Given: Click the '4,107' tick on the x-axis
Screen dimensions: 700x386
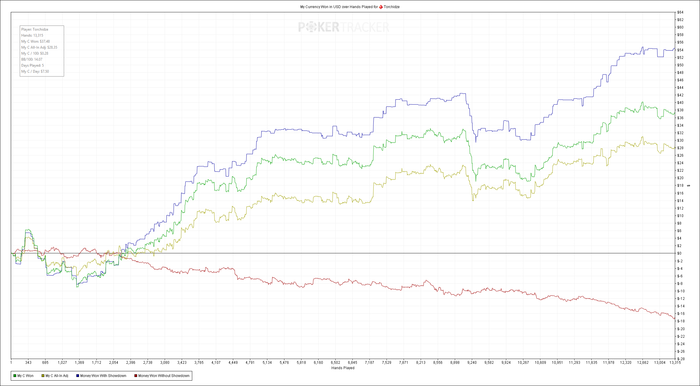Looking at the screenshot, I should 216,363.
